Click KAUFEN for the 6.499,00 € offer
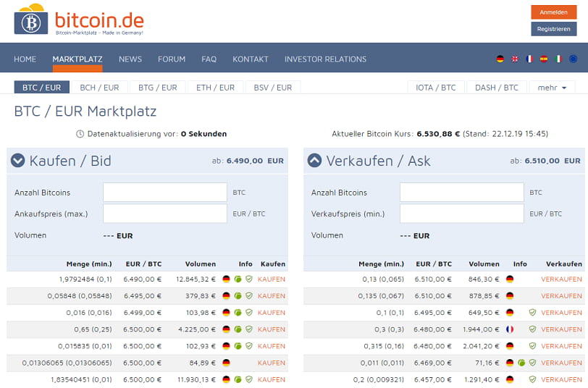Viewport: 588px width, 388px height. click(272, 312)
